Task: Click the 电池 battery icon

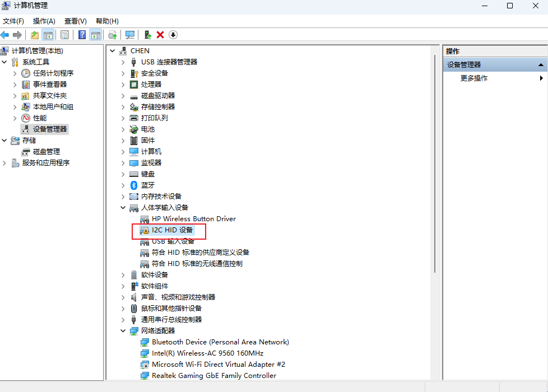Action: tap(134, 129)
